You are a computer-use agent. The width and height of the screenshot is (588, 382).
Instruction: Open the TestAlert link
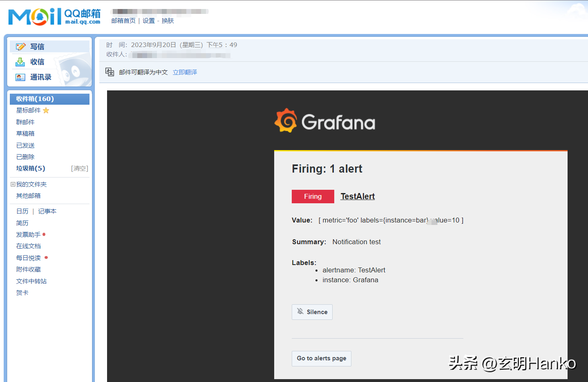coord(358,196)
